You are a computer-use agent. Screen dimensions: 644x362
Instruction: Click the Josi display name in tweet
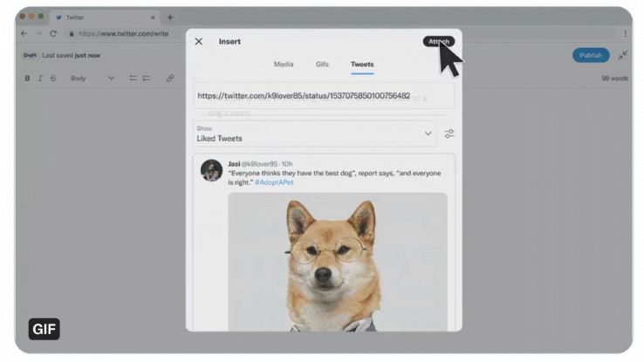click(234, 164)
